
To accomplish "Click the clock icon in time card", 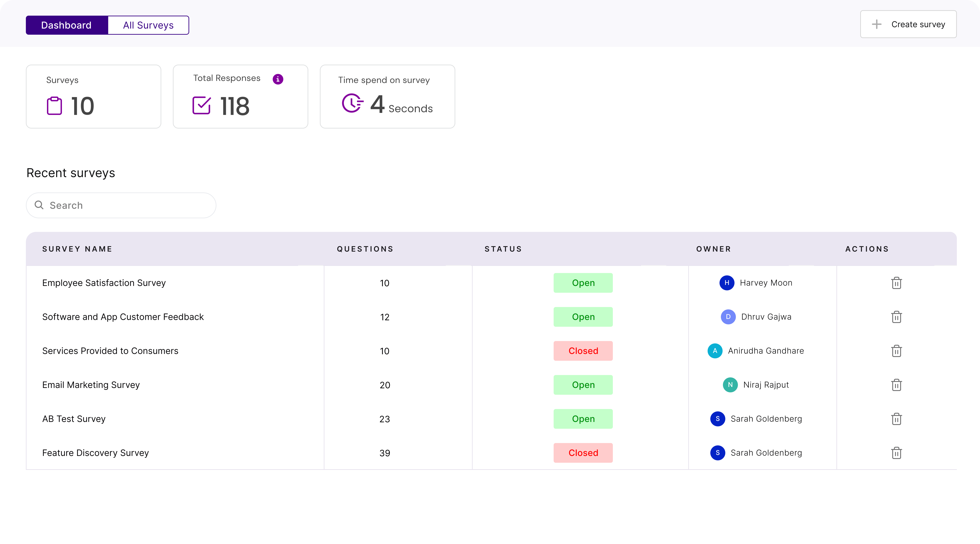I will click(352, 103).
